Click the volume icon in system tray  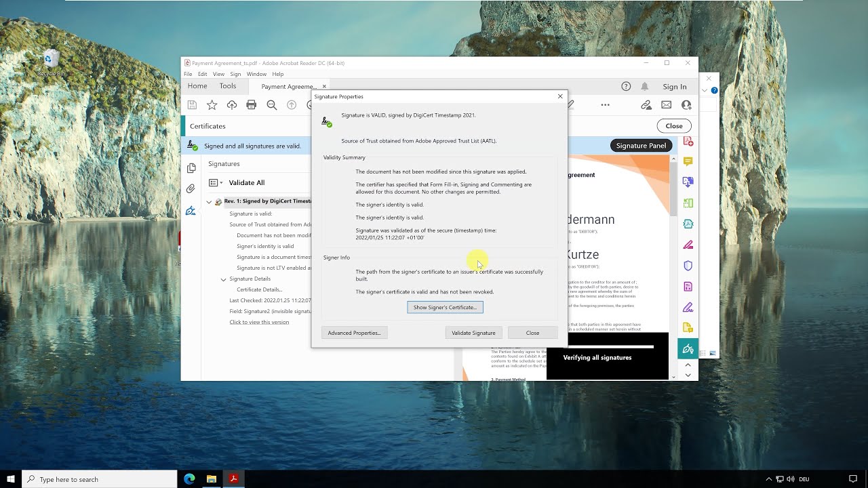(x=791, y=479)
